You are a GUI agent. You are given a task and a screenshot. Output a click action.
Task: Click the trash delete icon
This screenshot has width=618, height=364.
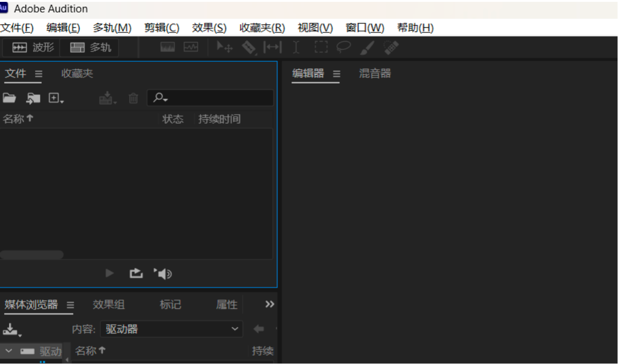[133, 98]
